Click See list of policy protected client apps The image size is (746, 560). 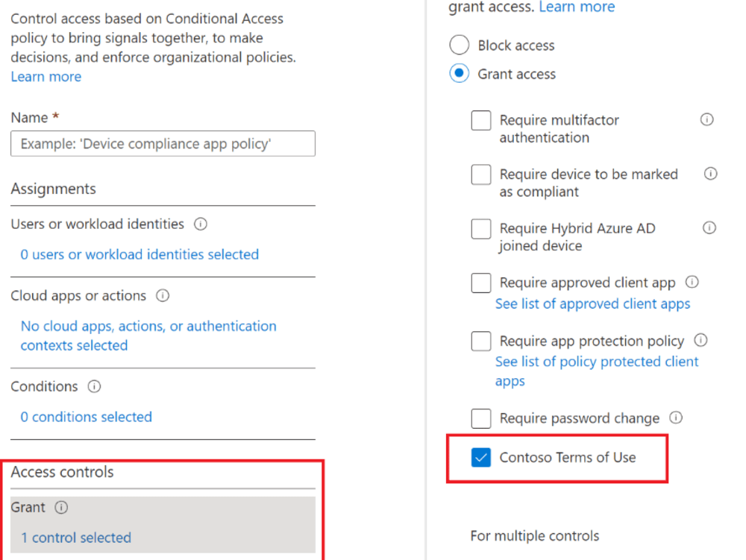click(597, 362)
